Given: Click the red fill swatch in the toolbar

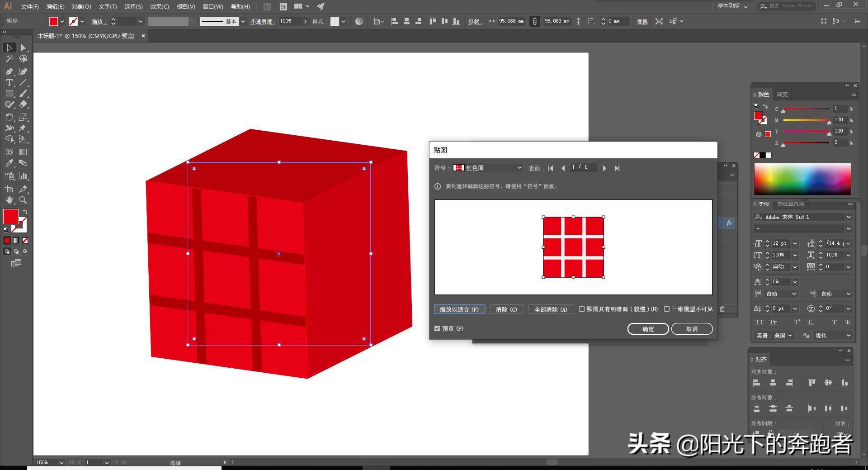Looking at the screenshot, I should 10,217.
